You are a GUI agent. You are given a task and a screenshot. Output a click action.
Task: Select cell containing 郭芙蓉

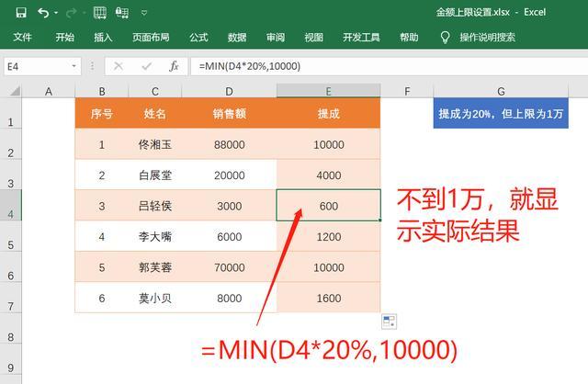[155, 266]
